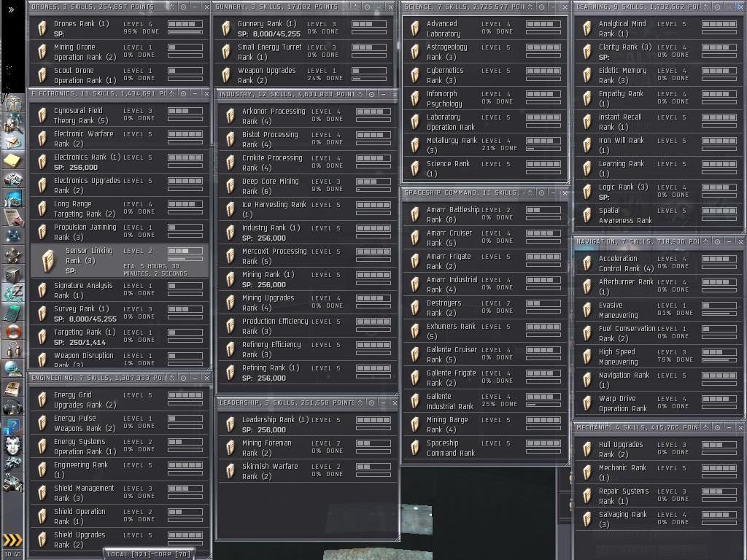The height and width of the screenshot is (560, 747).
Task: Open the Help lifebuoy icon
Action: 13,332
